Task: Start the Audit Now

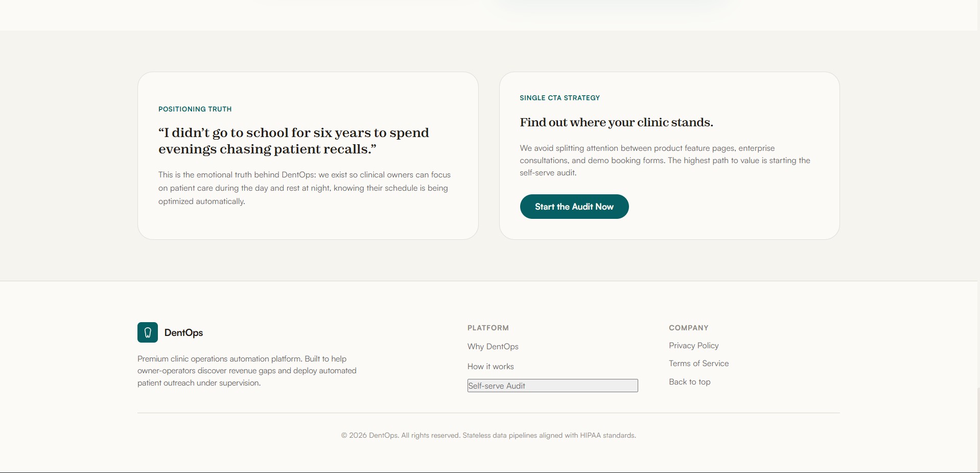Action: click(574, 207)
